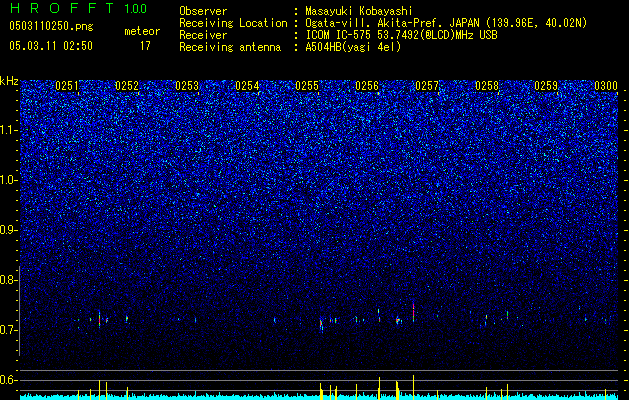This screenshot has height=400, width=629.
Task: Click the 0300 time marker
Action: 606,86
